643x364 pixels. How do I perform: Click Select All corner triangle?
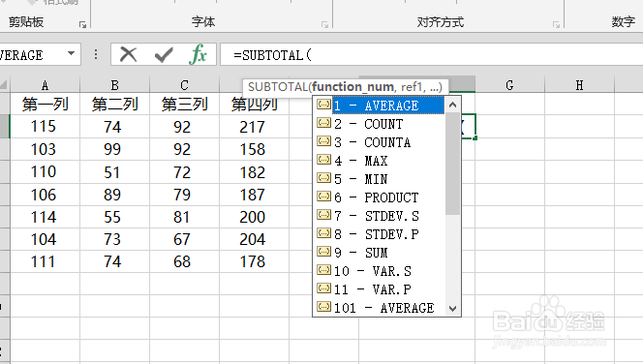[4, 85]
